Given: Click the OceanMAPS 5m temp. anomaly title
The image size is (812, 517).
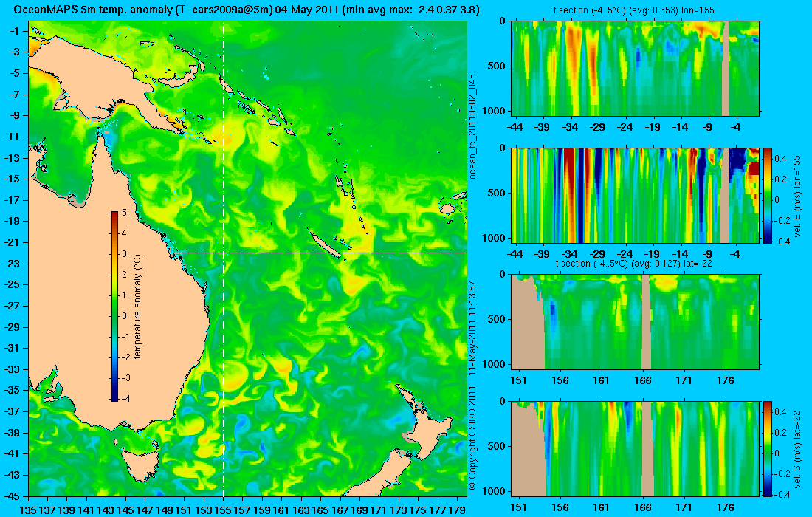Looking at the screenshot, I should coord(246,10).
